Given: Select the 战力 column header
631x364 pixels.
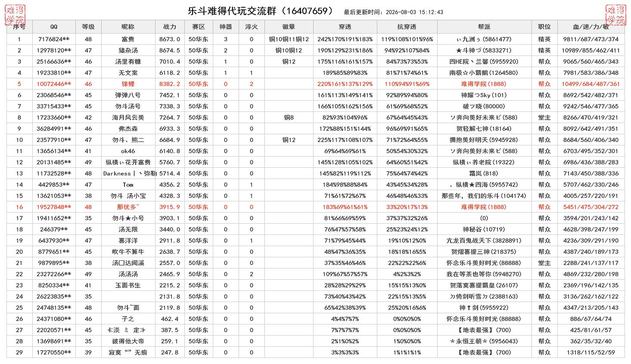Looking at the screenshot, I should 170,27.
